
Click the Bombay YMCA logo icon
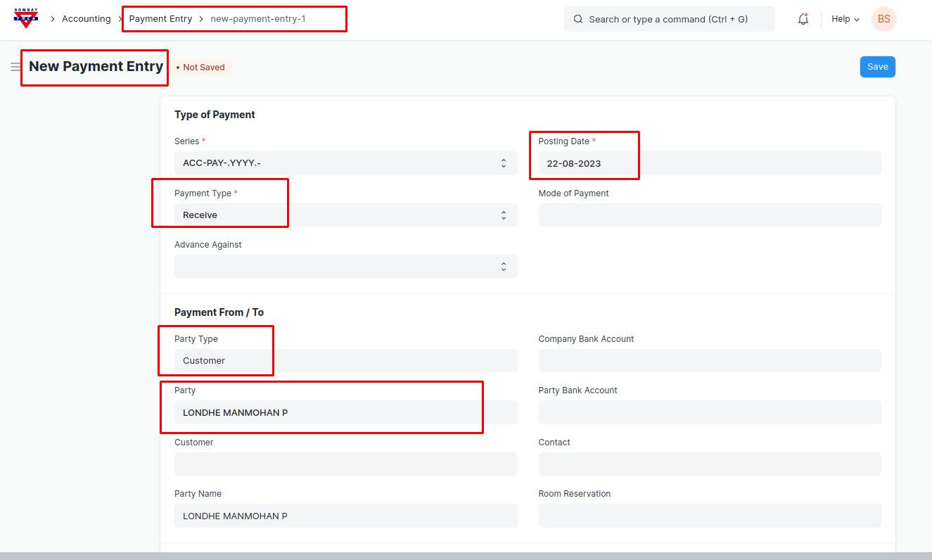26,19
